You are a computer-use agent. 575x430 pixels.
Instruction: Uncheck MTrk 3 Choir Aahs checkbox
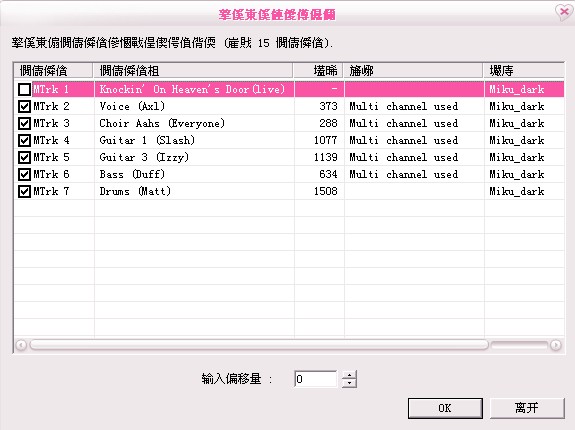pos(24,124)
